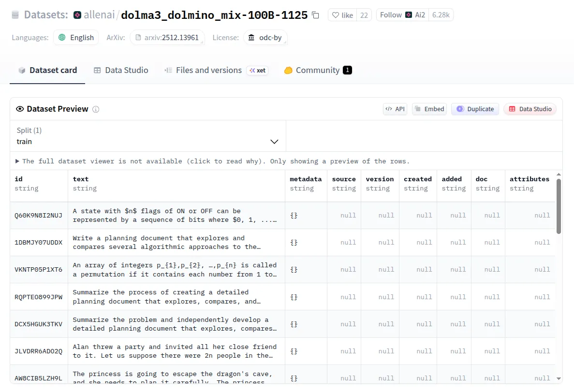Image resolution: width=574 pixels, height=392 pixels.
Task: Click the Datasets stack icon
Action: click(x=15, y=15)
